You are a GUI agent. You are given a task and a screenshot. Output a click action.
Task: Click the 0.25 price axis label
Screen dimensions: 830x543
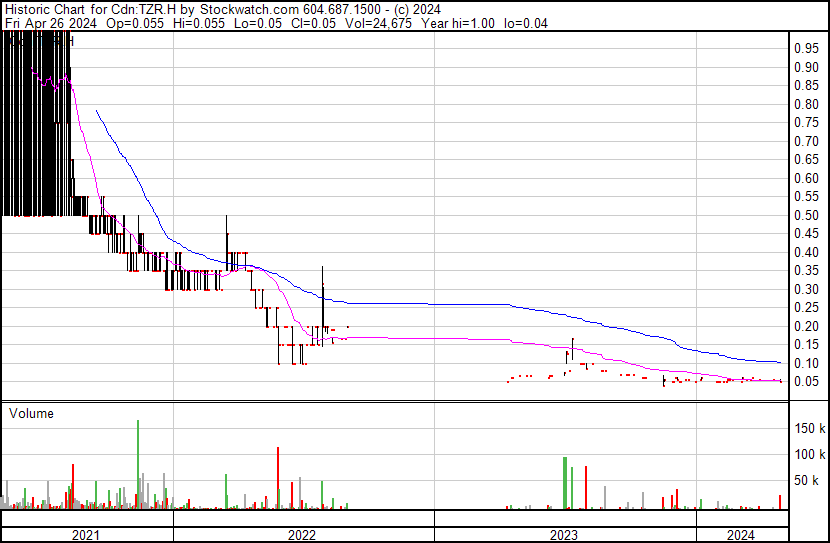coord(807,307)
